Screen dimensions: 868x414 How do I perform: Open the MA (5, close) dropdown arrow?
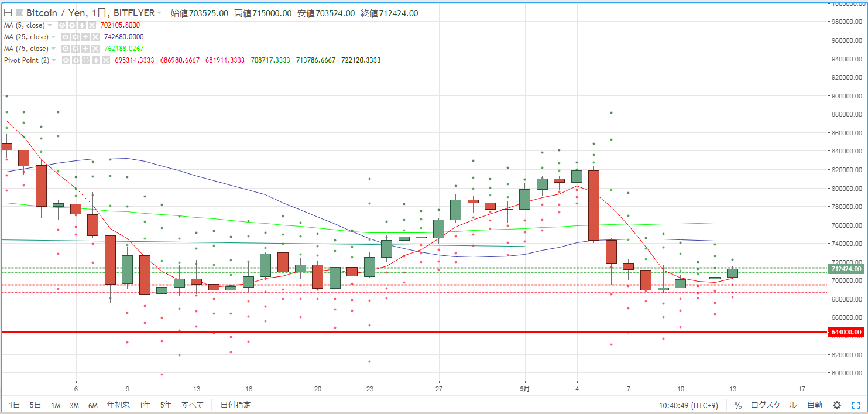50,25
